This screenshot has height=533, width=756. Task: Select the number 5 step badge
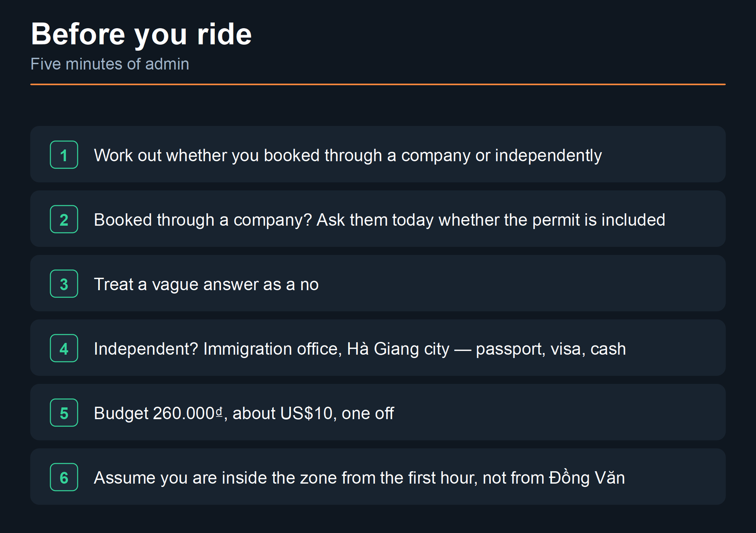64,413
